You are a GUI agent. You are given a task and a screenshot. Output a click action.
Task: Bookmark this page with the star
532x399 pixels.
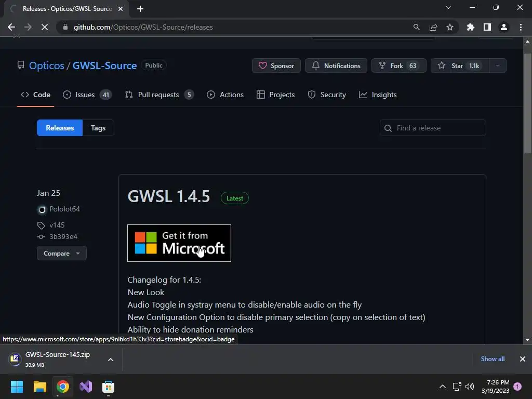[449, 27]
